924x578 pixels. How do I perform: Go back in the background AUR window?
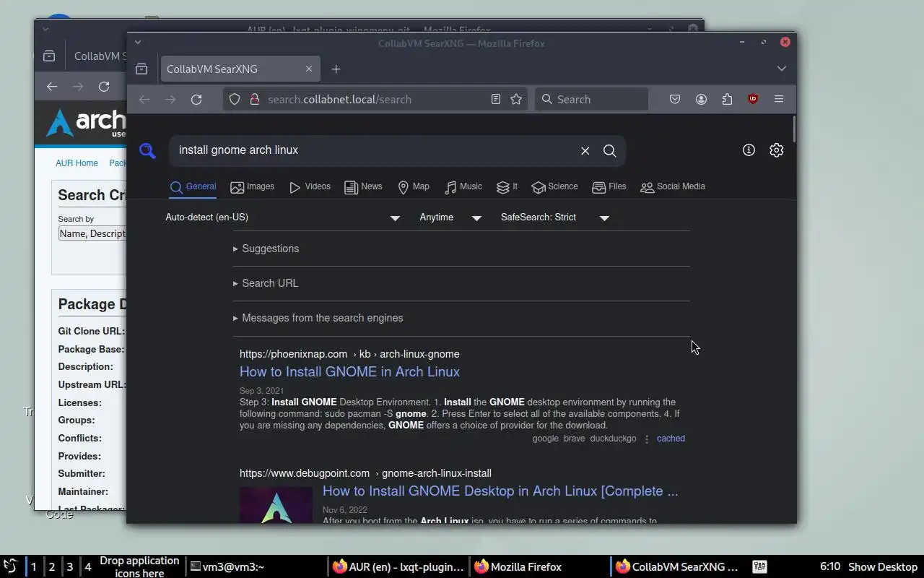(x=52, y=86)
